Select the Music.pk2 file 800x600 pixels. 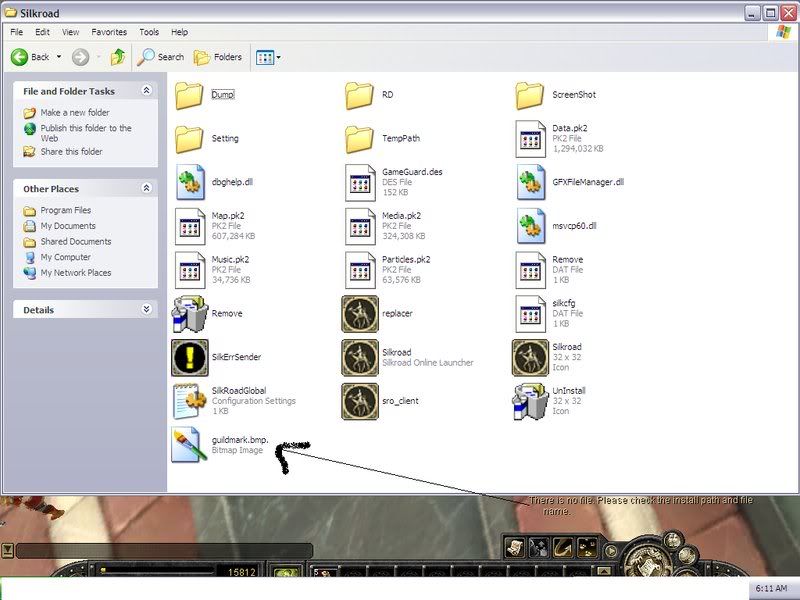click(190, 270)
